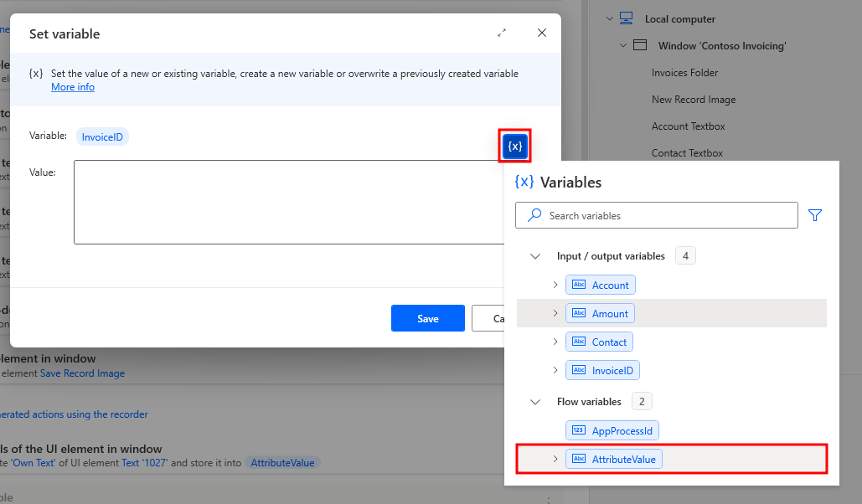The width and height of the screenshot is (862, 504).
Task: Collapse the Flow variables section
Action: [535, 401]
